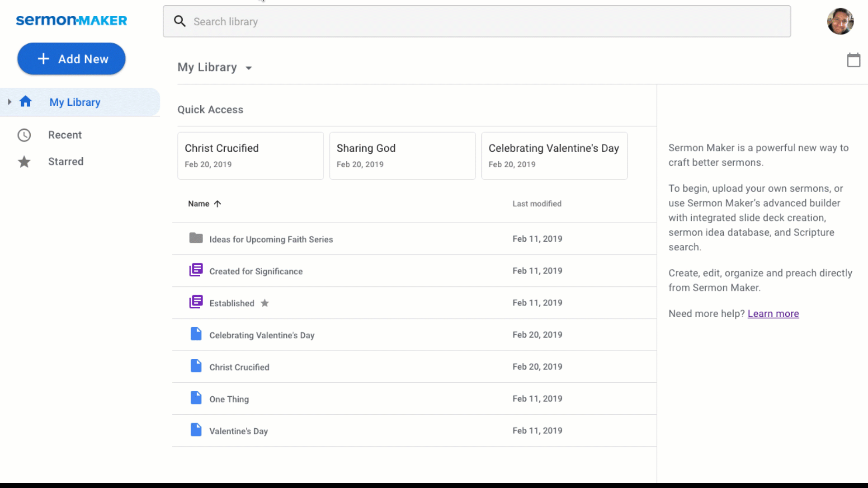The width and height of the screenshot is (868, 488).
Task: Click folder icon of Ideas for Upcoming Faith Series
Action: [196, 238]
